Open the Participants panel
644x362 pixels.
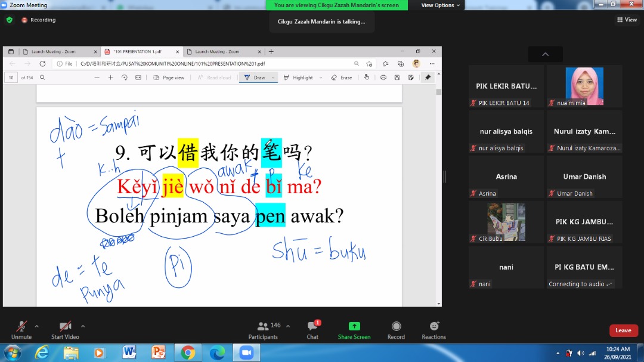tap(264, 330)
